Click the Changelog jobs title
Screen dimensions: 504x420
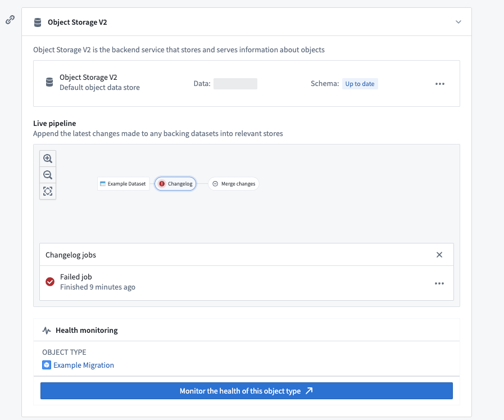point(71,255)
